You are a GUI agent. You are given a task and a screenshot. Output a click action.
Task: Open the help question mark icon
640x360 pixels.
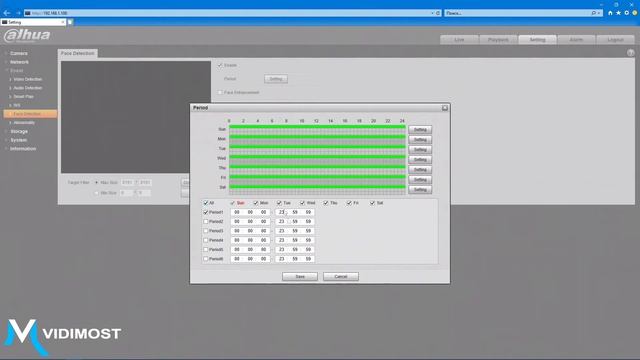631,53
